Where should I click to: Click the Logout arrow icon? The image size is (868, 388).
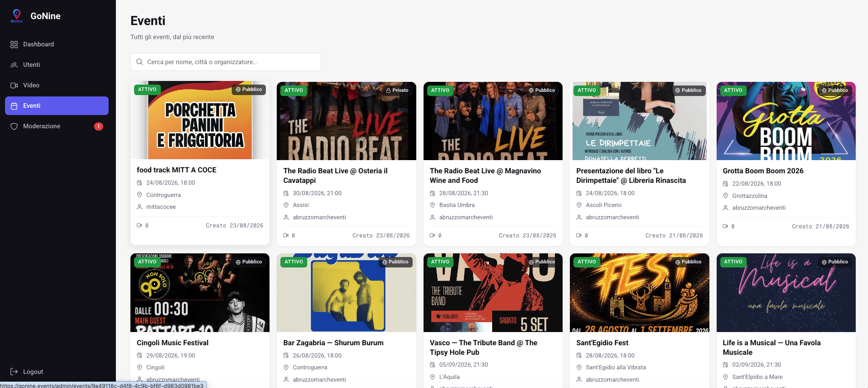(x=14, y=372)
